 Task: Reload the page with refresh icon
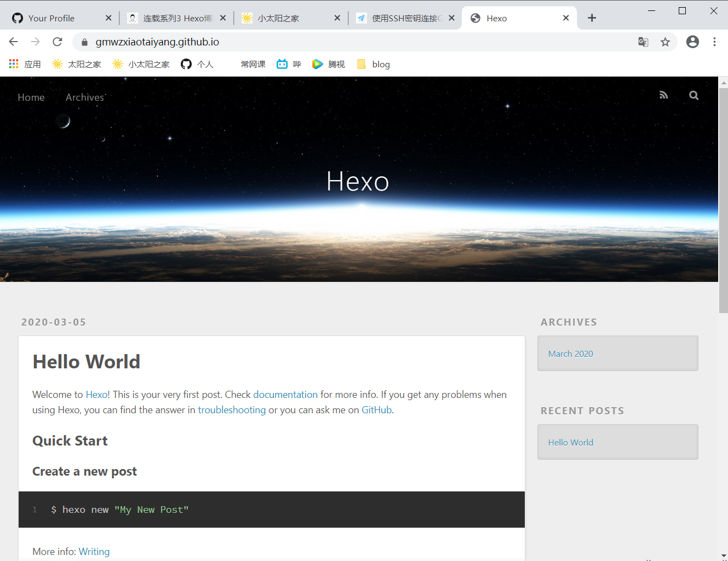click(x=58, y=42)
